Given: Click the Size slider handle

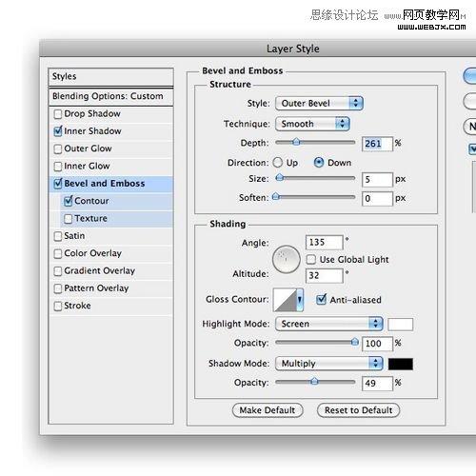Looking at the screenshot, I should pyautogui.click(x=279, y=177).
